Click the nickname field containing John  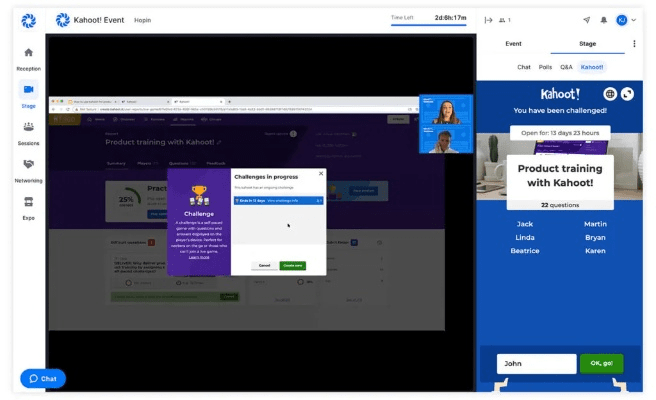(x=536, y=364)
